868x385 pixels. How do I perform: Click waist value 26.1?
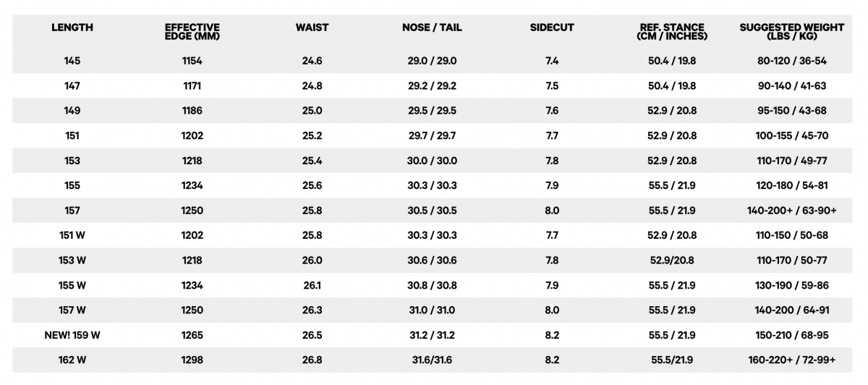pos(312,285)
